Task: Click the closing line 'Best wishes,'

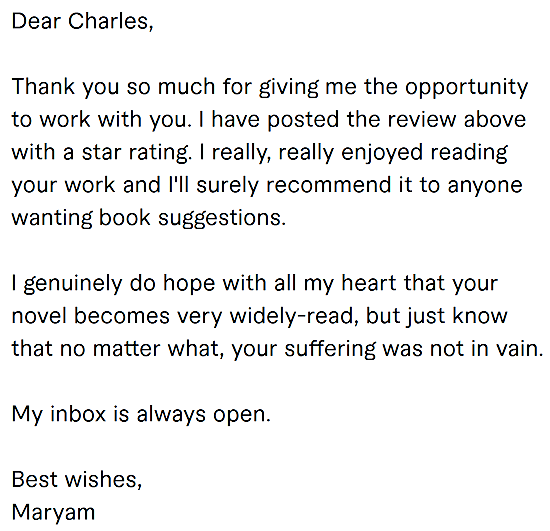Action: (77, 479)
